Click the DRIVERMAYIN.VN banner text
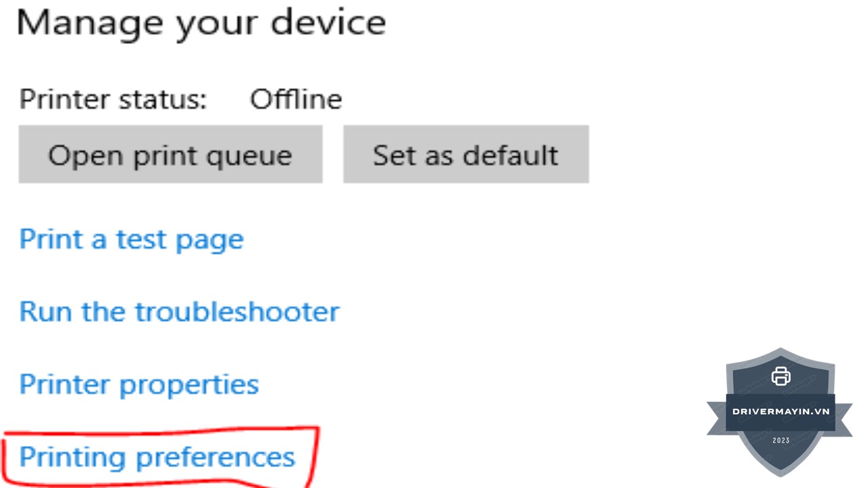This screenshot has height=488, width=868. (x=781, y=411)
